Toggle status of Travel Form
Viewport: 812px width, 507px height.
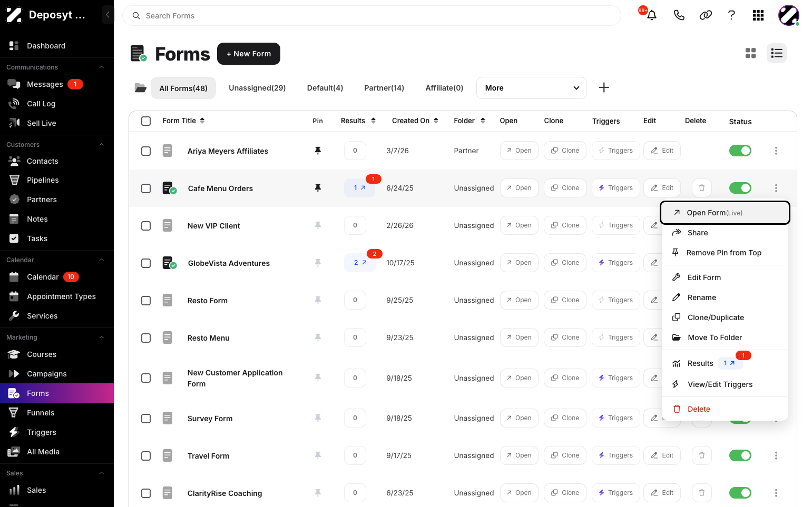pos(740,455)
